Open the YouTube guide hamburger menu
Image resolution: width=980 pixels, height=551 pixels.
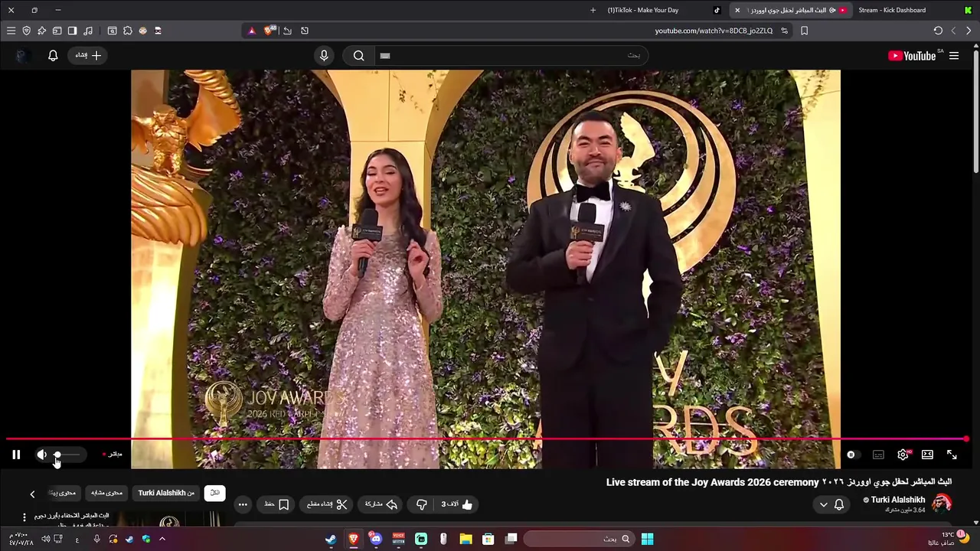point(954,56)
